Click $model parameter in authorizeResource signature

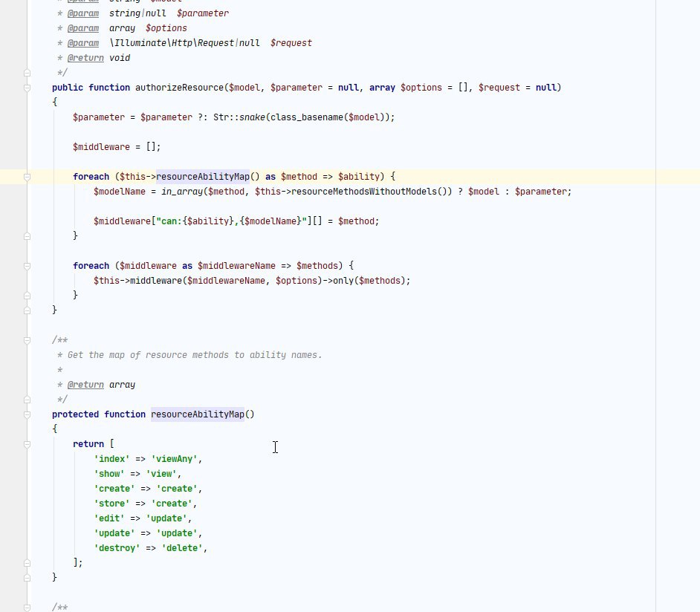click(x=244, y=88)
